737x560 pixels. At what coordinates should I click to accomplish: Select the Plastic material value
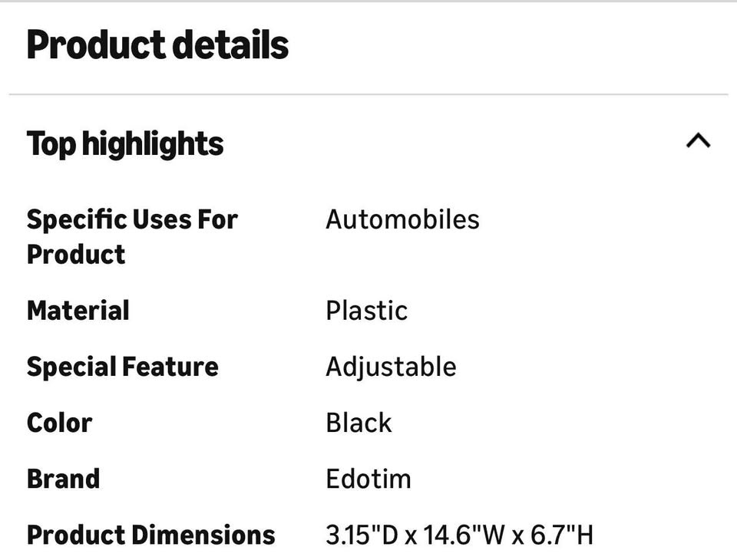(366, 311)
